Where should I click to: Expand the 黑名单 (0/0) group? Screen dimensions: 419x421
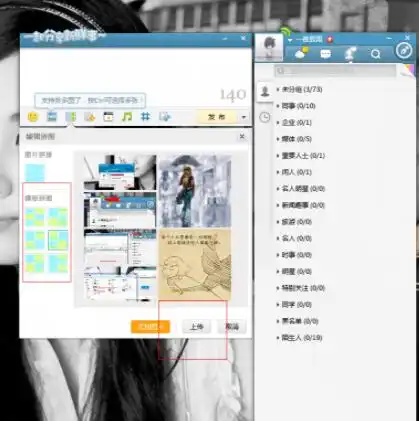(x=297, y=321)
